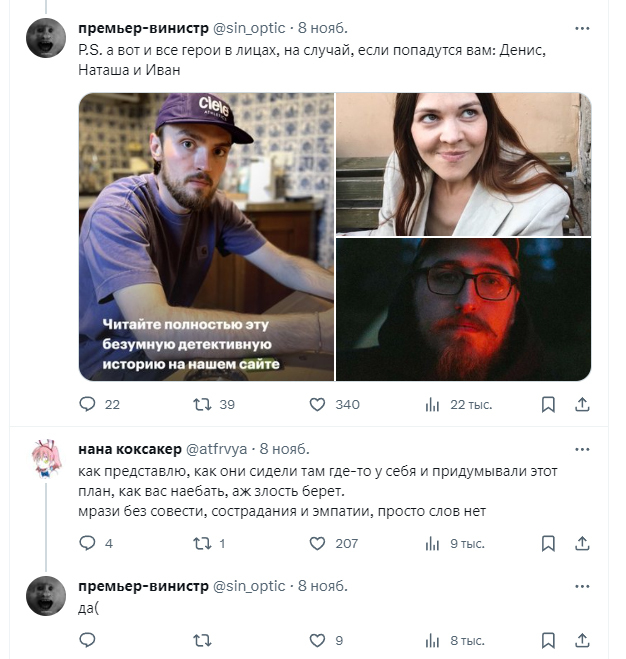This screenshot has height=659, width=626.
Task: Reply to the first post with 22 replies
Action: tap(87, 405)
